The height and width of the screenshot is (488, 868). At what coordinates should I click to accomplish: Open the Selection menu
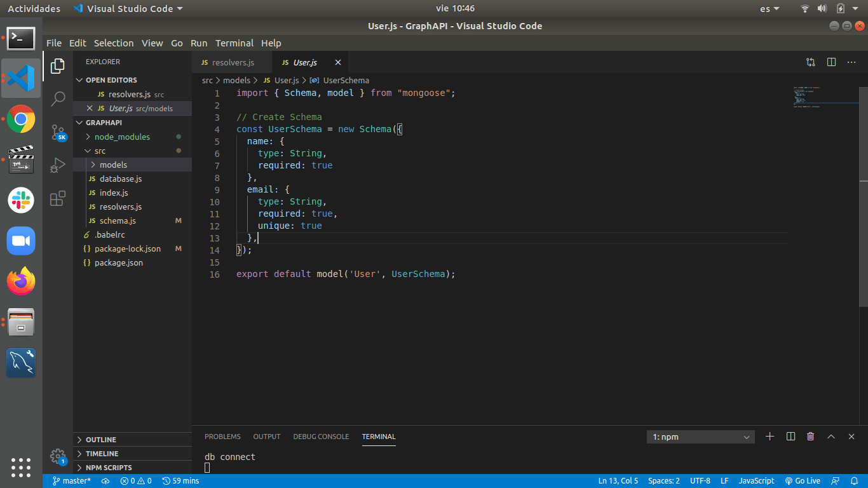pyautogui.click(x=114, y=43)
